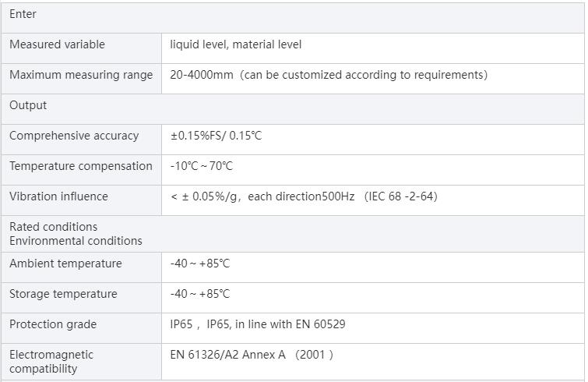Select the "Temperature compensation" label cell
Viewport: 588px width, 382px height.
81,166
